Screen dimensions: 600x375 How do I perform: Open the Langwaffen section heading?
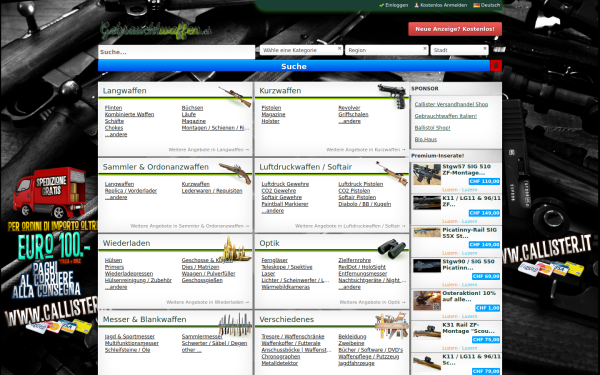(124, 91)
